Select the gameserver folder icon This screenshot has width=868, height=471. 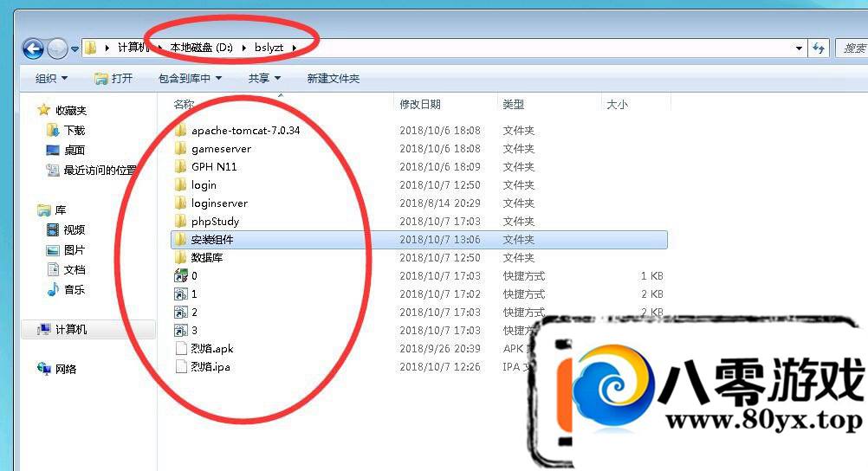click(180, 148)
